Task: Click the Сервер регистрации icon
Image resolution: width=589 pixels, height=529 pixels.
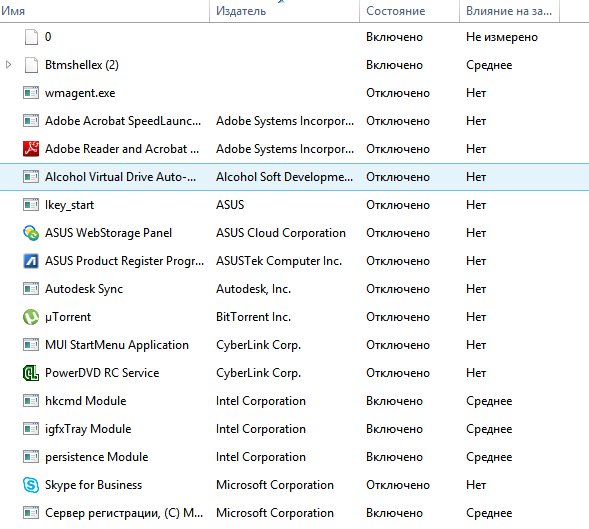Action: click(31, 512)
